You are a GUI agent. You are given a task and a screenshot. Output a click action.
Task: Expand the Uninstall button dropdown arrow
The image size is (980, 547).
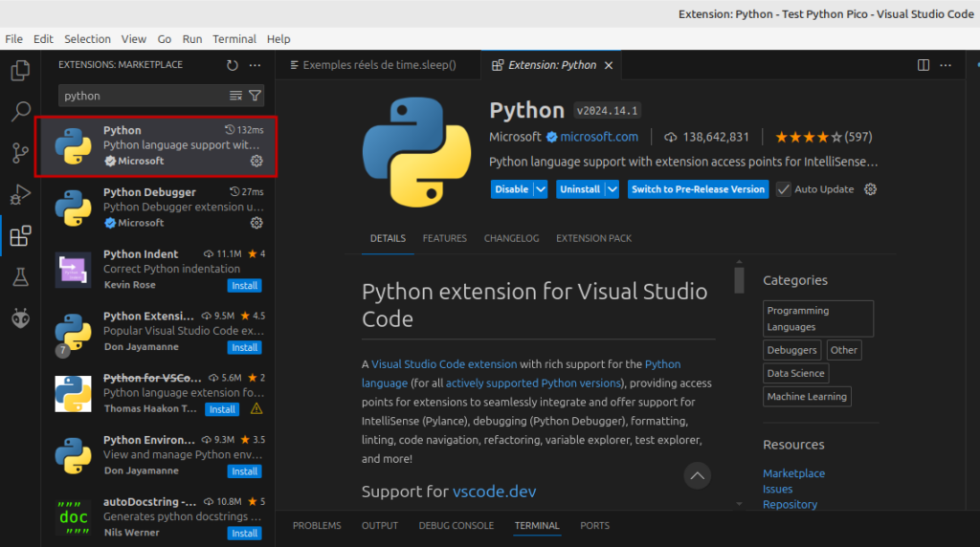[x=612, y=189]
